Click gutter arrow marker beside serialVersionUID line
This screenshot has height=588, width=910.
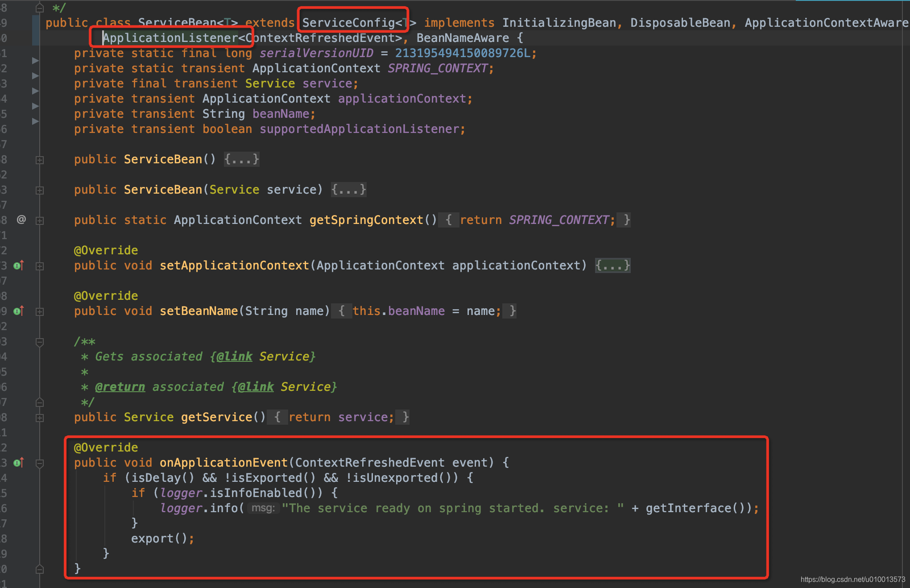(x=35, y=60)
